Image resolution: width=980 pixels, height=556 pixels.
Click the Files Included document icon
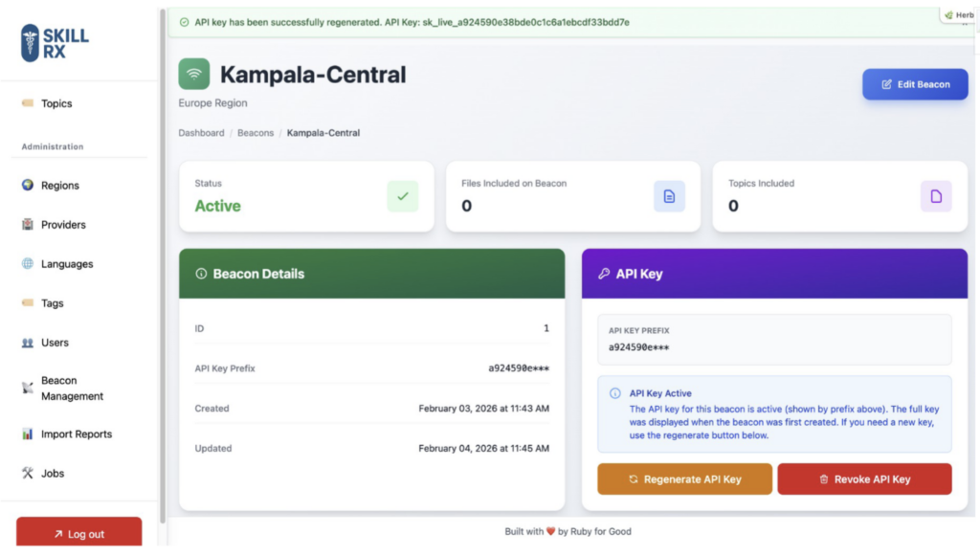point(669,196)
